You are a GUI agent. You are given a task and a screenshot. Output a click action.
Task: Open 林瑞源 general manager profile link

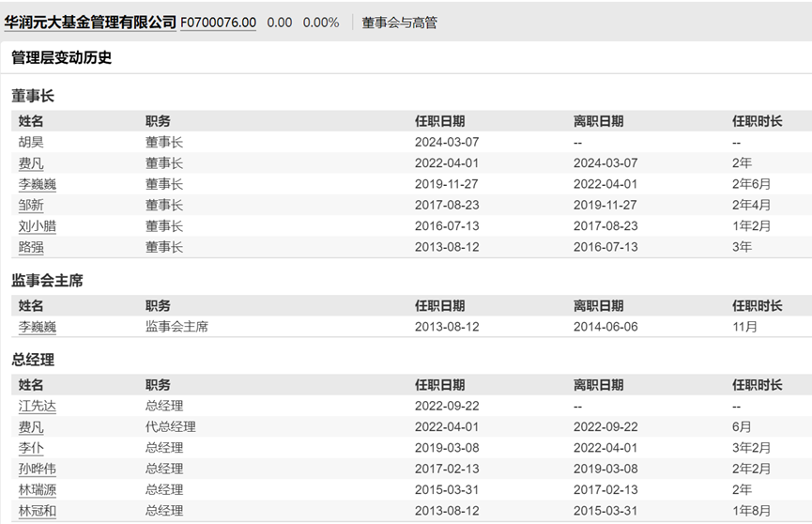(x=38, y=490)
